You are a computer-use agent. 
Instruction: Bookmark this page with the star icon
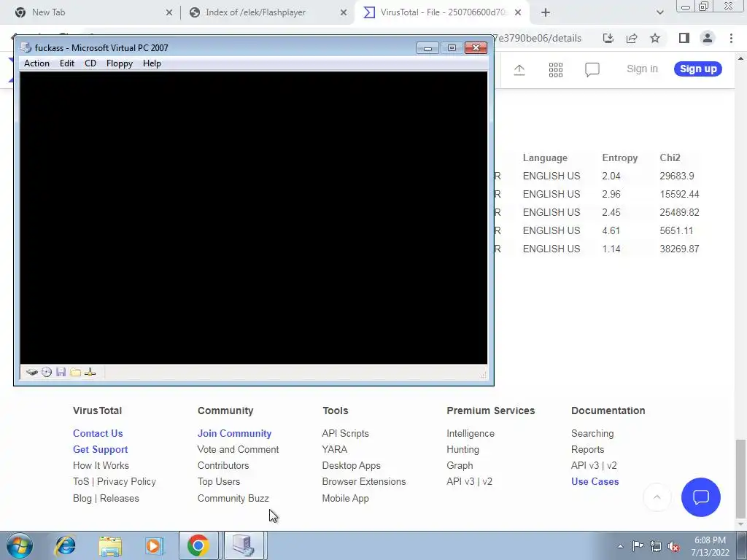point(655,38)
